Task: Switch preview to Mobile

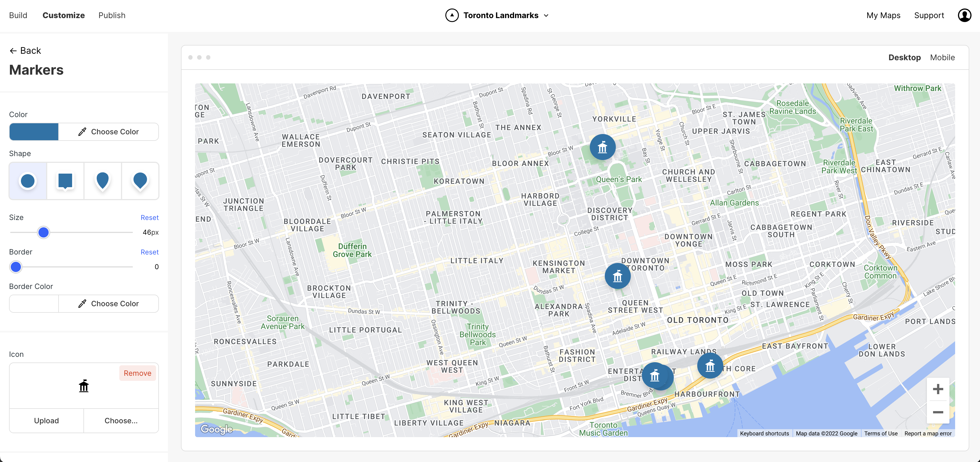Action: [x=942, y=57]
